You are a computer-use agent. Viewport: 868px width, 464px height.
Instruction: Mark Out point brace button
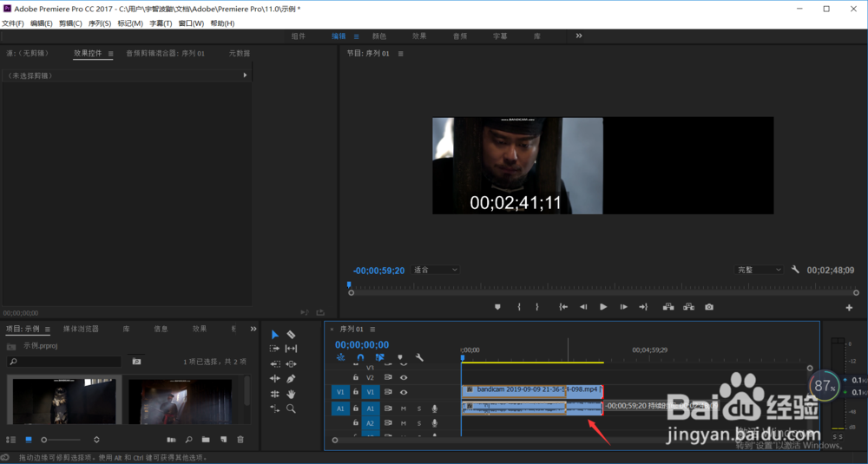click(537, 307)
